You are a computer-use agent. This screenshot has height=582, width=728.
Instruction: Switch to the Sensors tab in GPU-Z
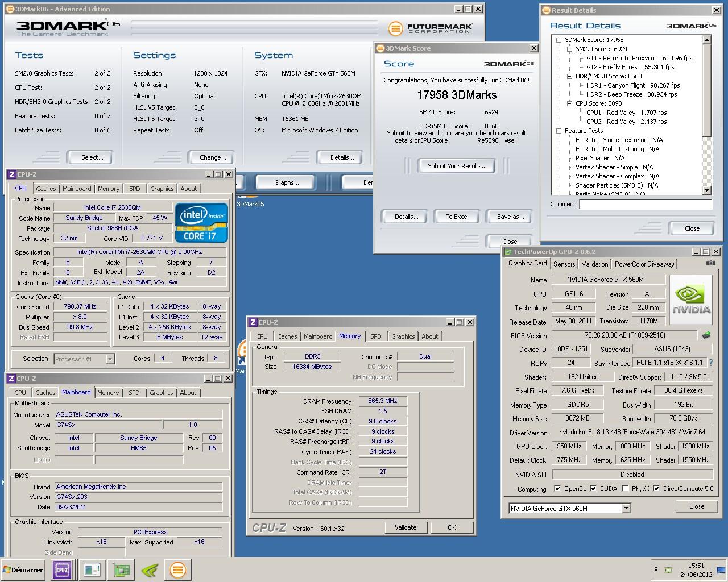point(564,264)
